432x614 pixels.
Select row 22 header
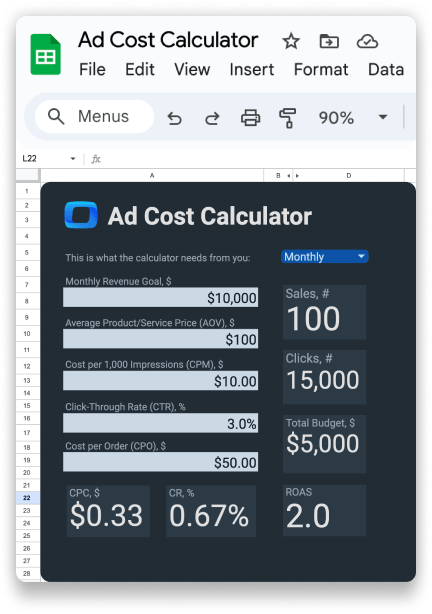27,498
